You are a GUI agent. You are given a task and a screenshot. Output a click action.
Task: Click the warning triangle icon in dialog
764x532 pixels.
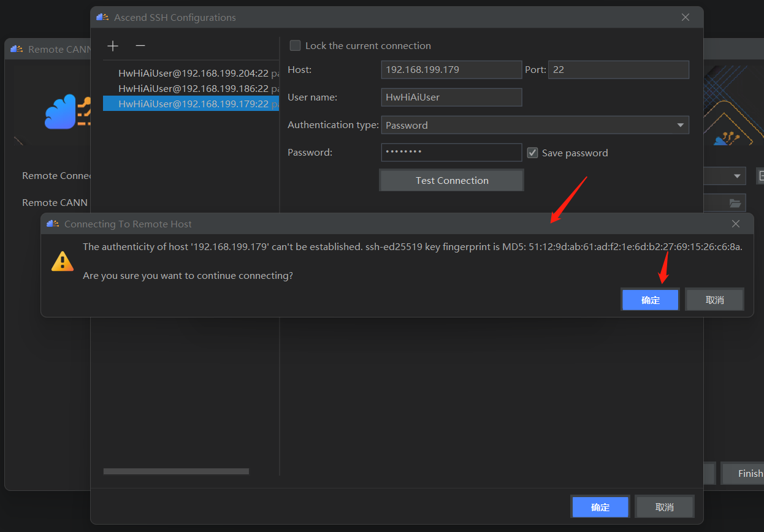(62, 261)
